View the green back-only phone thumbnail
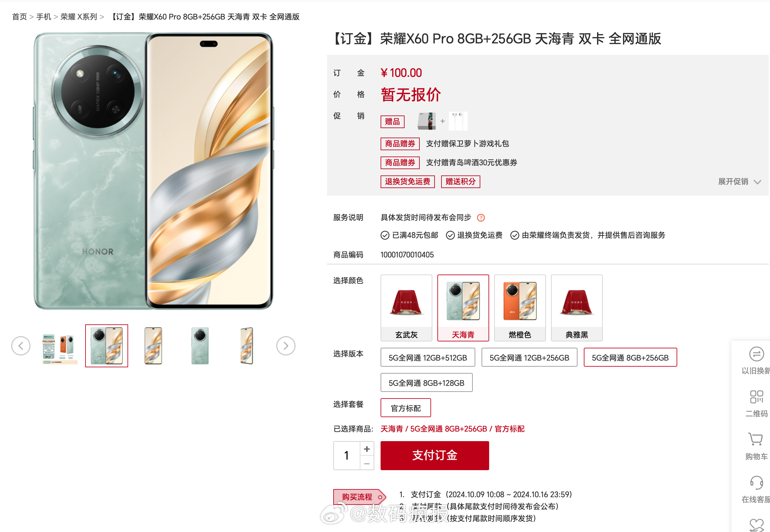This screenshot has height=532, width=770. pyautogui.click(x=200, y=346)
